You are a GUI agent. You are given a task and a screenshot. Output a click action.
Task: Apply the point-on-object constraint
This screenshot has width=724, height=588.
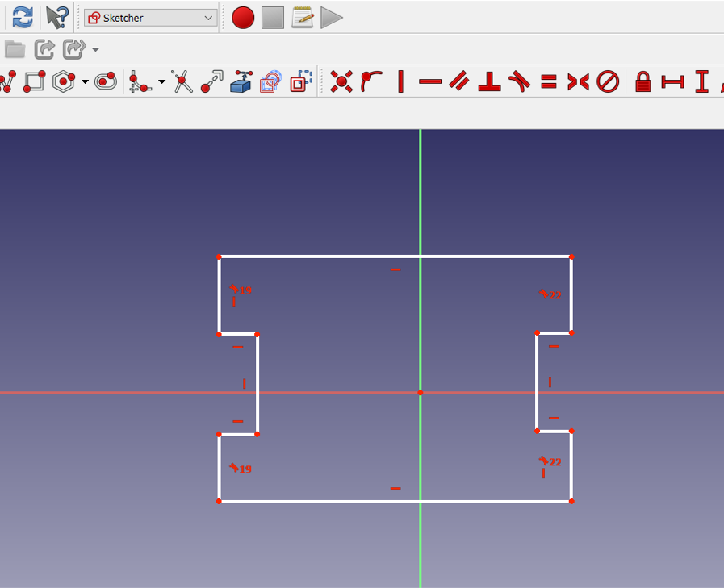(x=371, y=81)
